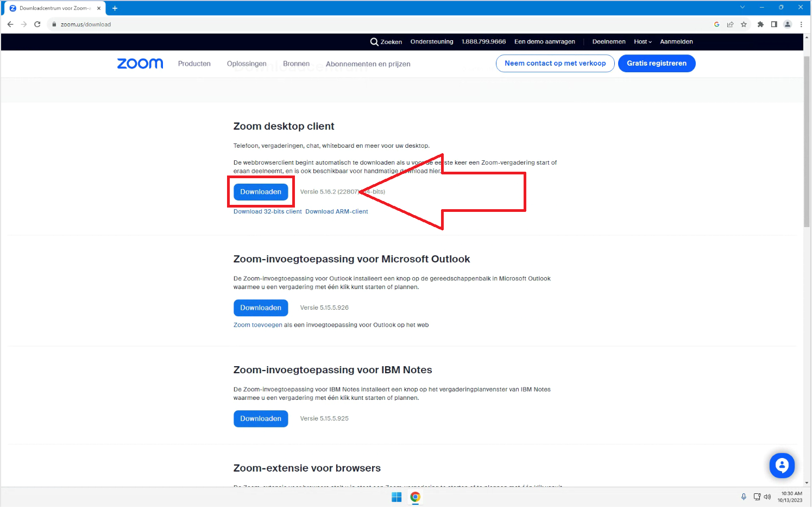Download the Microsoft Outlook invoegtoepassing
The height and width of the screenshot is (508, 812).
pyautogui.click(x=261, y=308)
